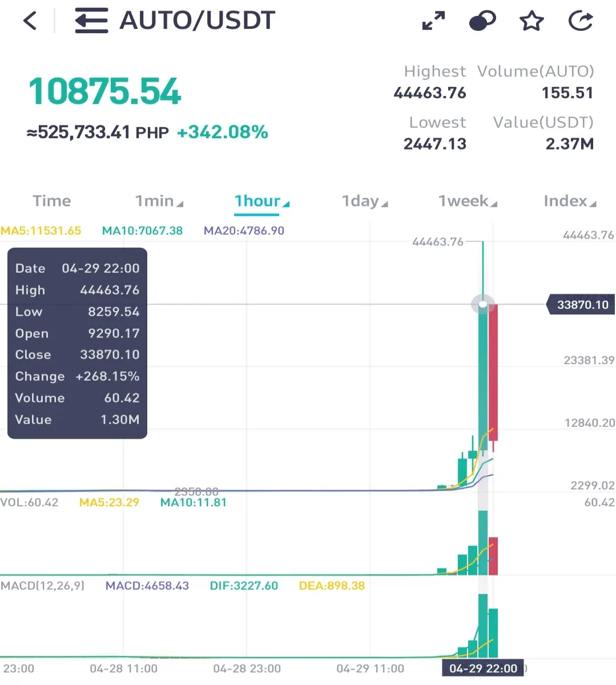Select the 1hour interval tab
Viewport: 616px width, 685px height.
click(x=257, y=201)
